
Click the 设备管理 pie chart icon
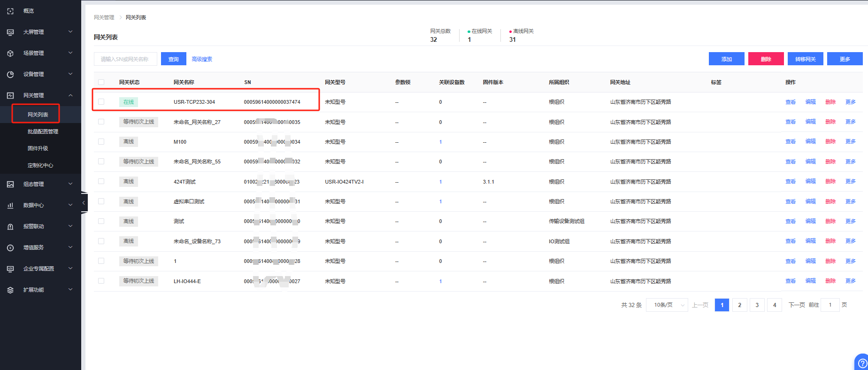pyautogui.click(x=10, y=74)
